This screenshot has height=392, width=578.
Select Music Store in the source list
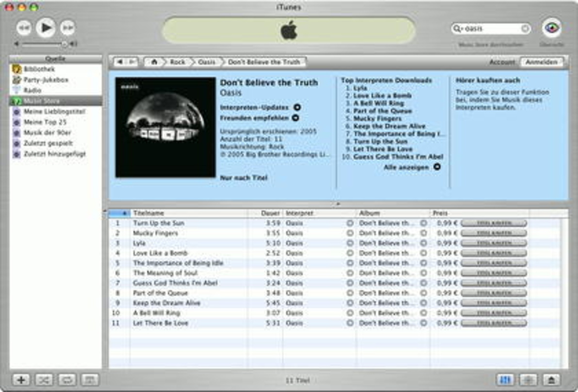pyautogui.click(x=55, y=100)
